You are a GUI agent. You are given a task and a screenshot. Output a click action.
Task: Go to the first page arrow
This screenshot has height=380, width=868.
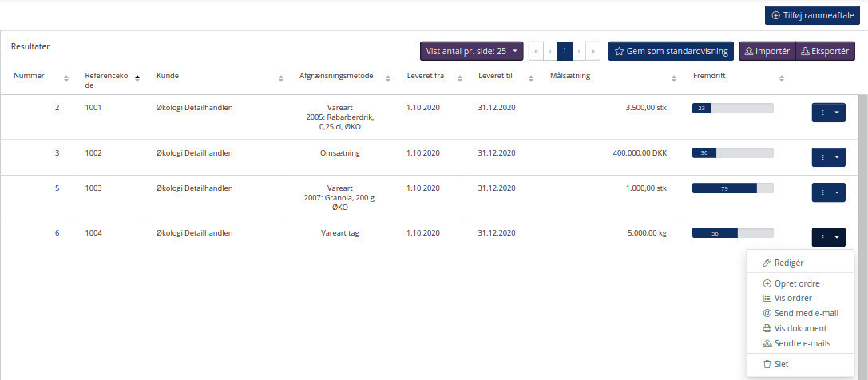tap(536, 51)
